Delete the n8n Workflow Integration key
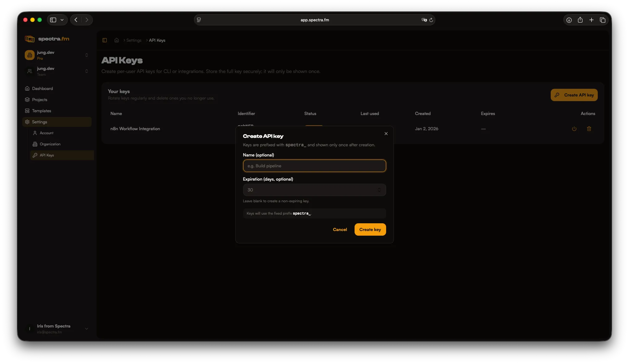Screen dimensions: 629x364 pos(589,129)
